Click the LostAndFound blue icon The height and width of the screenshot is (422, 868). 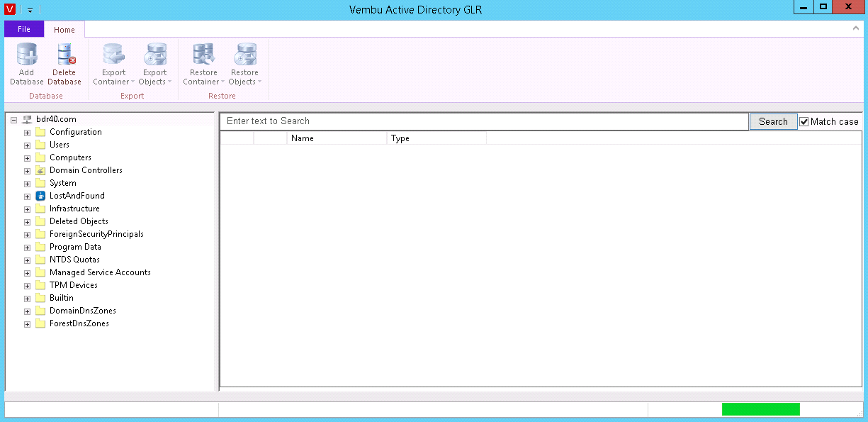coord(40,196)
